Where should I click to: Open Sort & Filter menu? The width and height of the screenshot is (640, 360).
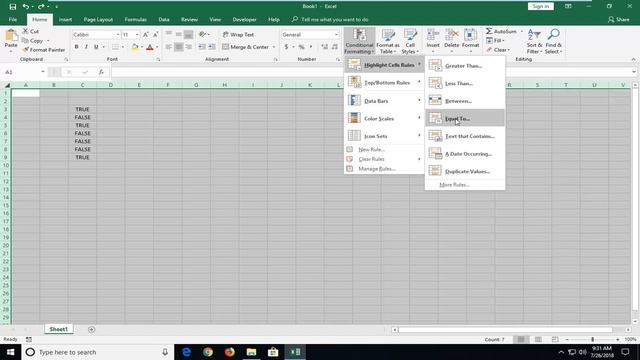(534, 41)
